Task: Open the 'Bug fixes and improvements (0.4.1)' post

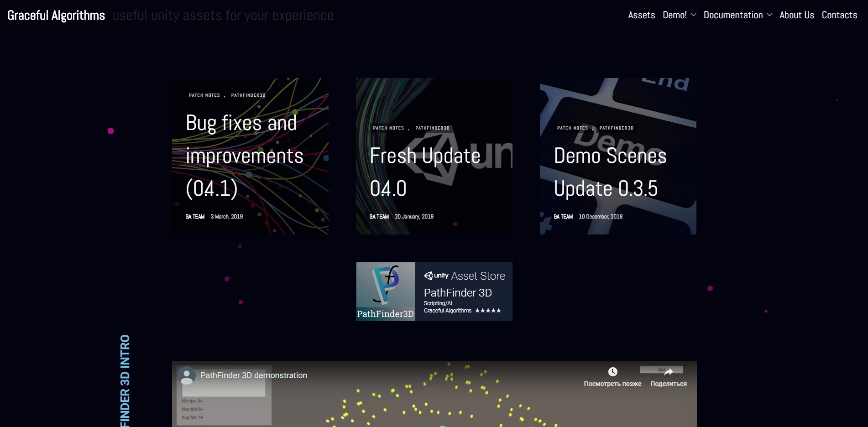Action: 245,156
